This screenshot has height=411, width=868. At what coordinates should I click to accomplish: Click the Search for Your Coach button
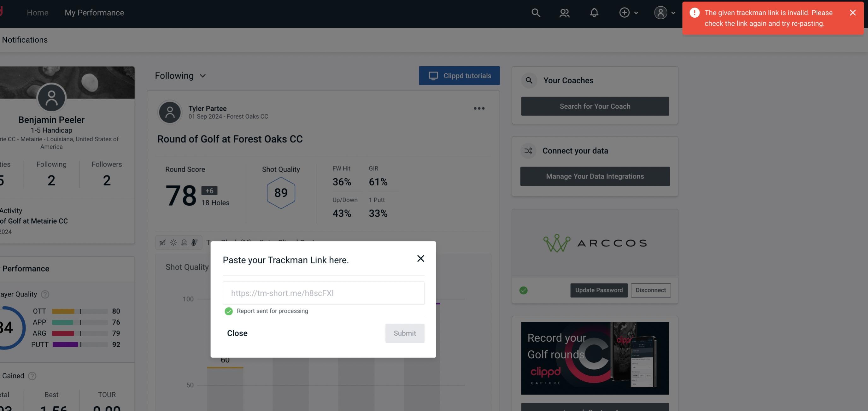(x=595, y=106)
